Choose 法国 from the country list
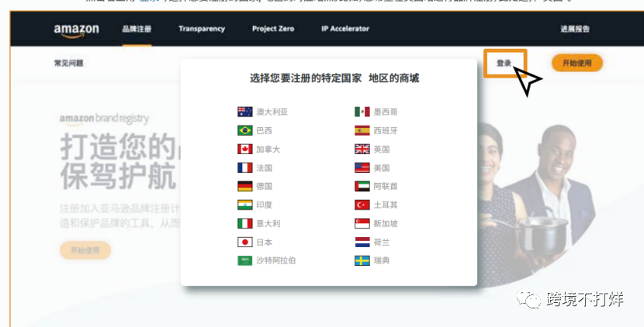 pyautogui.click(x=264, y=168)
